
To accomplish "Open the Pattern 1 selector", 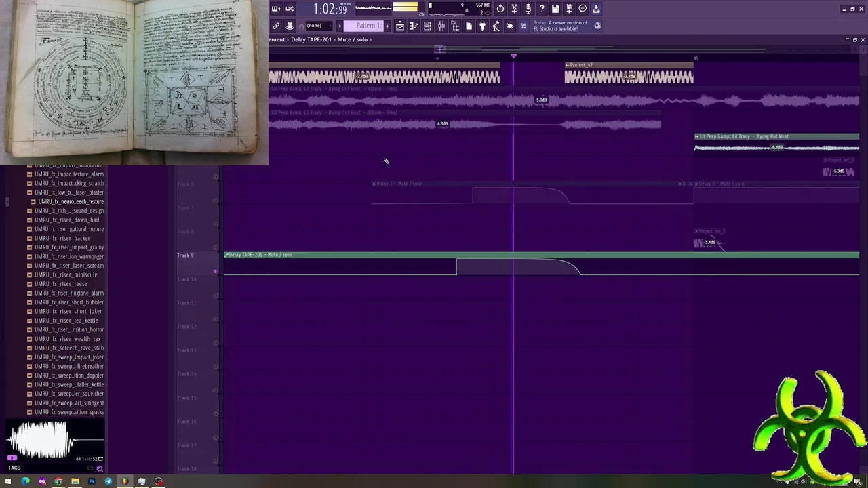I will coord(364,26).
